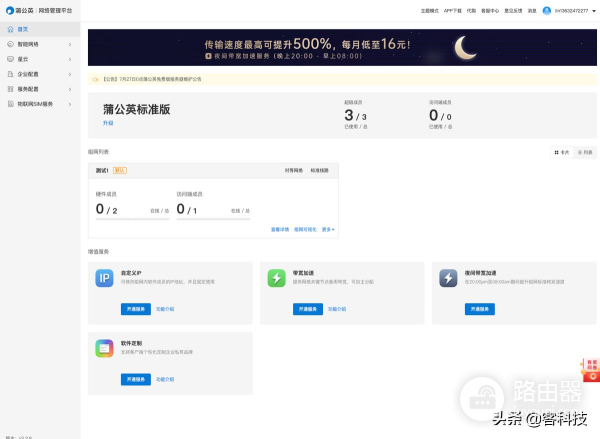Click the 首页 home icon in sidebar

(9, 30)
